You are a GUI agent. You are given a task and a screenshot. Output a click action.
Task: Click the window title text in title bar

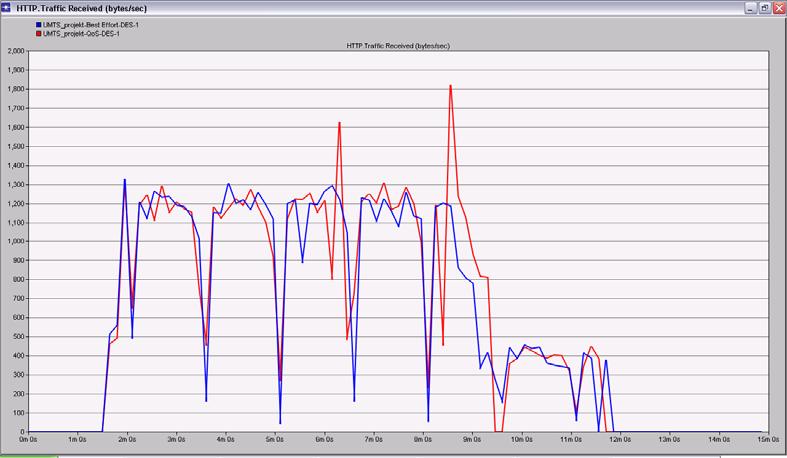pyautogui.click(x=82, y=8)
